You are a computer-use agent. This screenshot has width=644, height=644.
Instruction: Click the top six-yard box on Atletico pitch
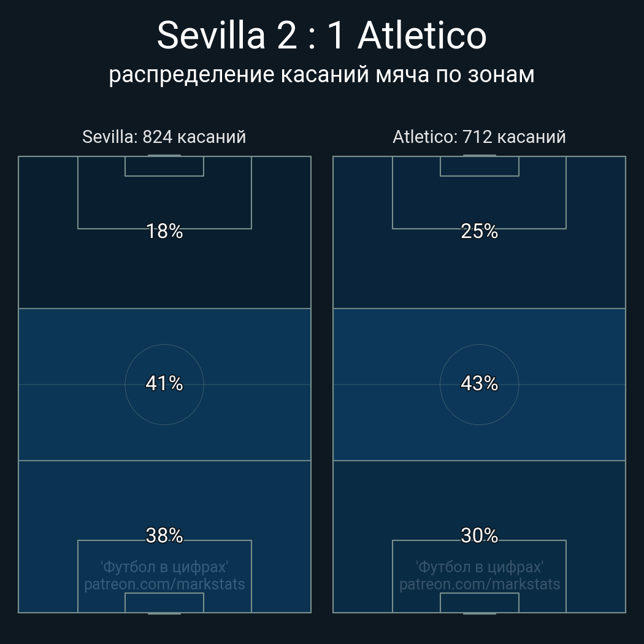point(480,166)
